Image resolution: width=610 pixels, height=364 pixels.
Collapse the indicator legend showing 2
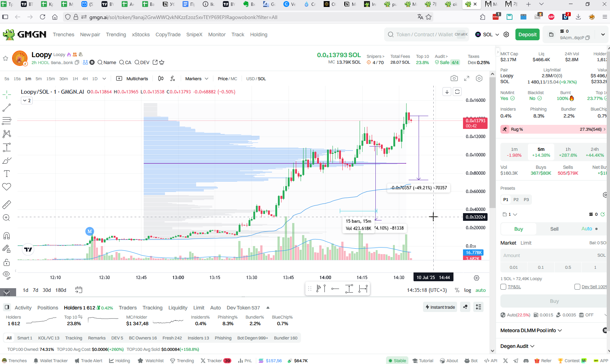(27, 100)
